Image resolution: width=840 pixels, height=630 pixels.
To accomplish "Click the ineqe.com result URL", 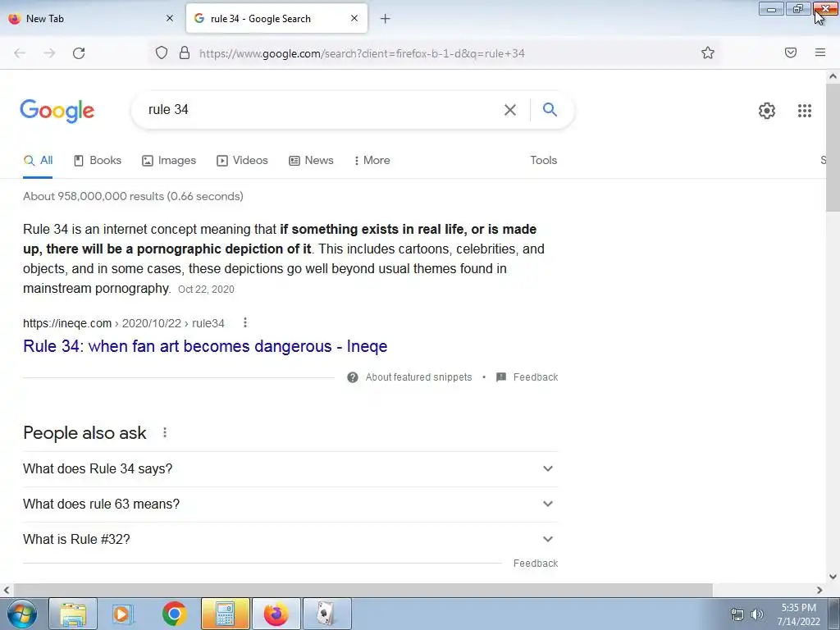I will 124,323.
